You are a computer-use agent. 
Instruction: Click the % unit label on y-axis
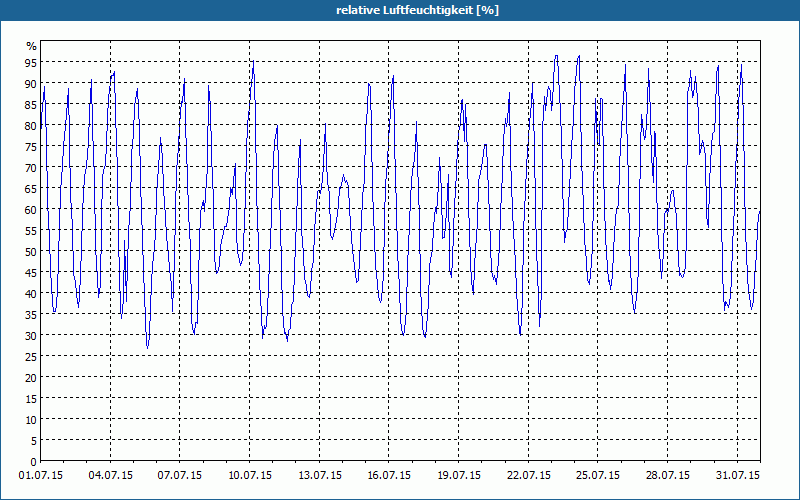tap(32, 46)
